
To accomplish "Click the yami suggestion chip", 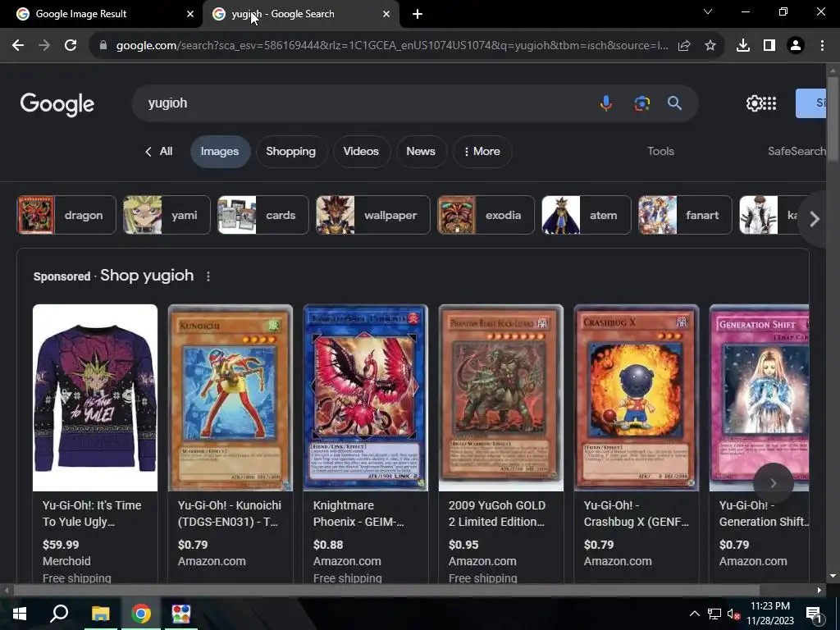I will click(x=167, y=216).
